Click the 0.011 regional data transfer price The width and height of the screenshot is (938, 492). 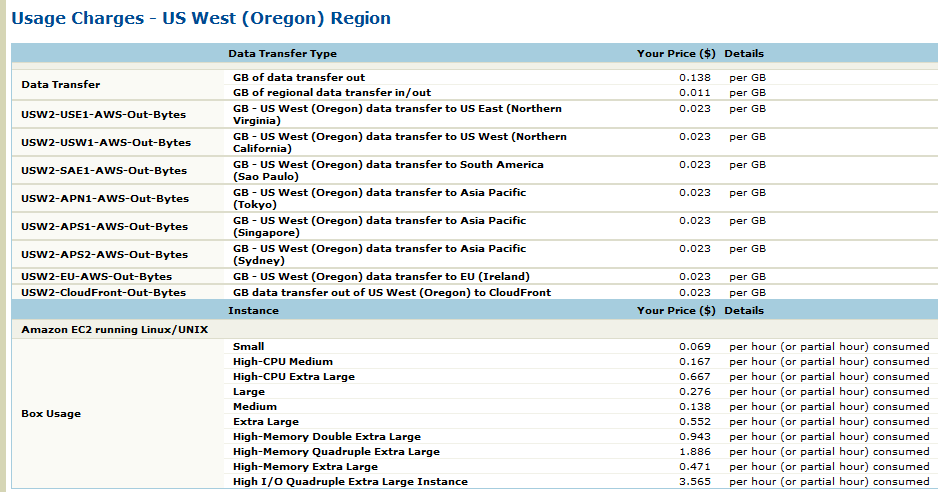click(x=694, y=92)
